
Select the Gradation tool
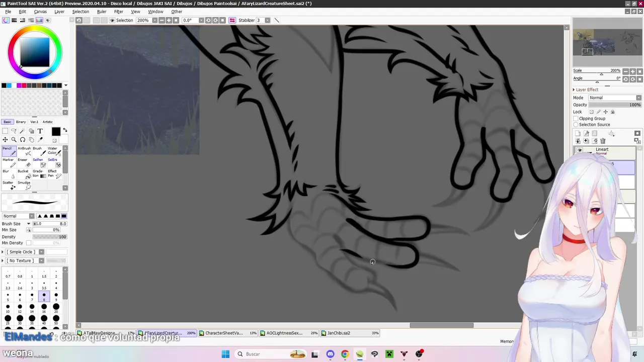[x=39, y=174]
